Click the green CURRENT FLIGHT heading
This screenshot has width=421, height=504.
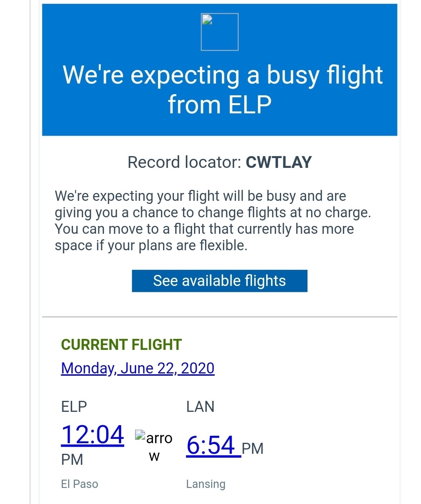(x=122, y=345)
